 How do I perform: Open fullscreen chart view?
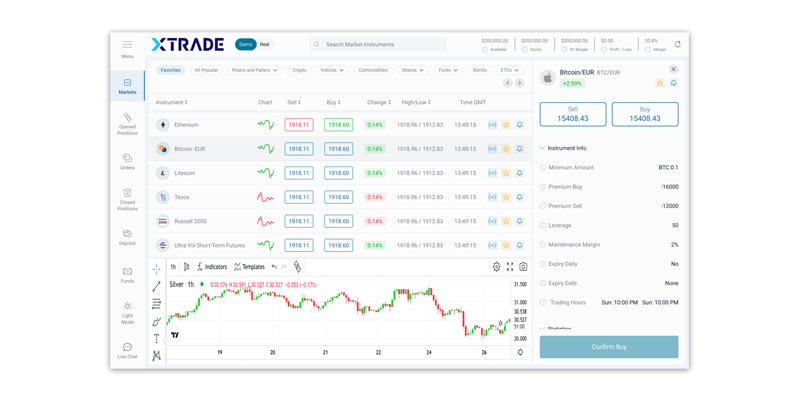[x=510, y=267]
